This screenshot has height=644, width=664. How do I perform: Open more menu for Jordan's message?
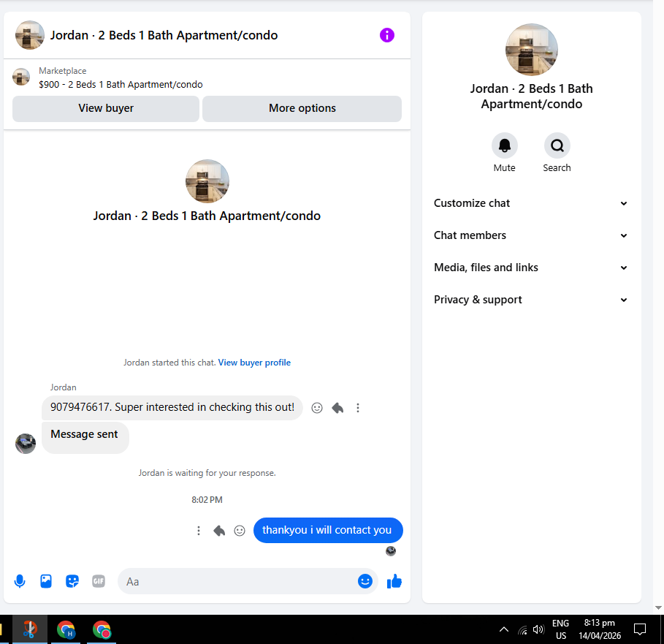click(358, 408)
